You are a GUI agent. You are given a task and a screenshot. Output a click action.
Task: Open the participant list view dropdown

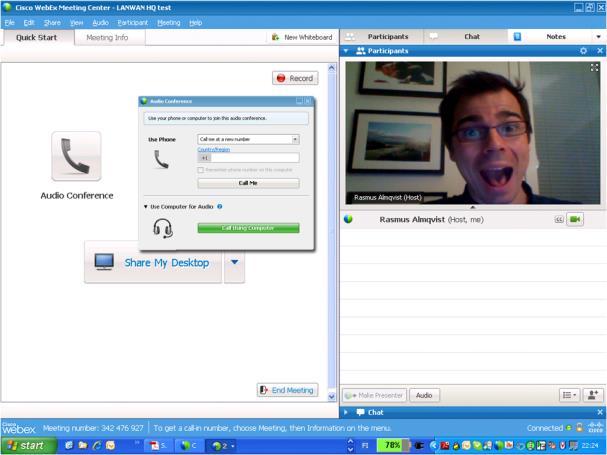(569, 395)
